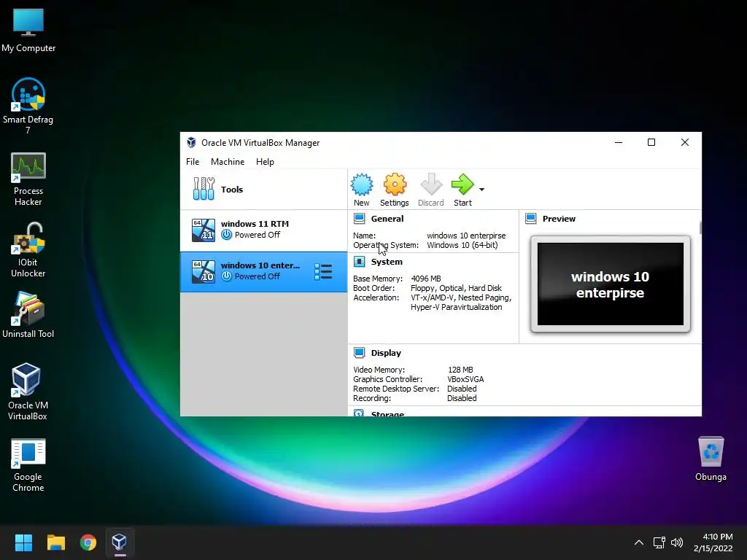747x560 pixels.
Task: Click 'Floppy, Optical, Hard Disk' boot order
Action: point(456,288)
